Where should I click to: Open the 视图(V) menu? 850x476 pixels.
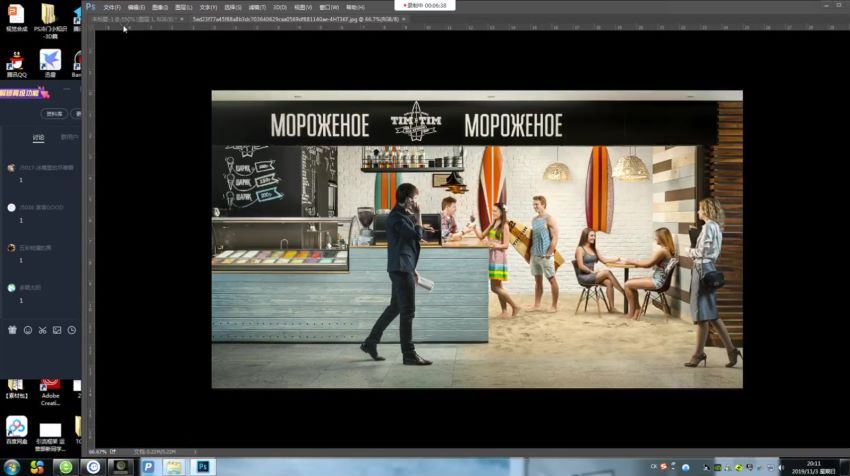coord(302,8)
